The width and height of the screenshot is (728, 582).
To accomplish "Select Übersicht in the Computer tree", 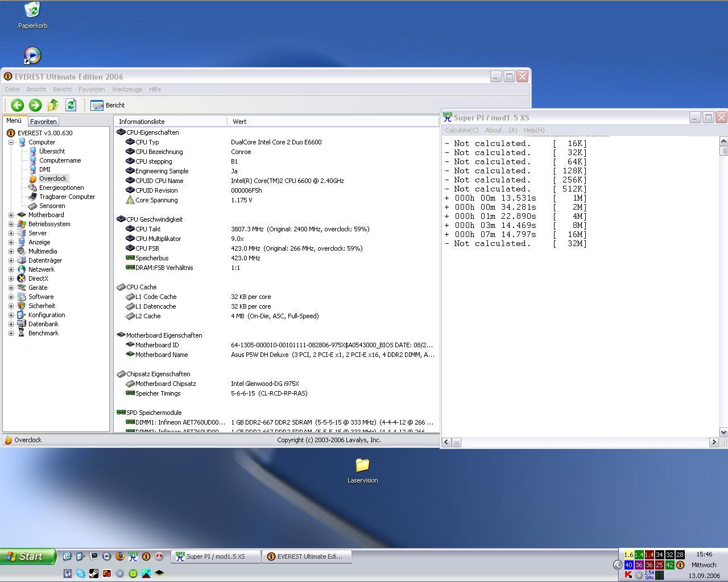I will tap(52, 151).
